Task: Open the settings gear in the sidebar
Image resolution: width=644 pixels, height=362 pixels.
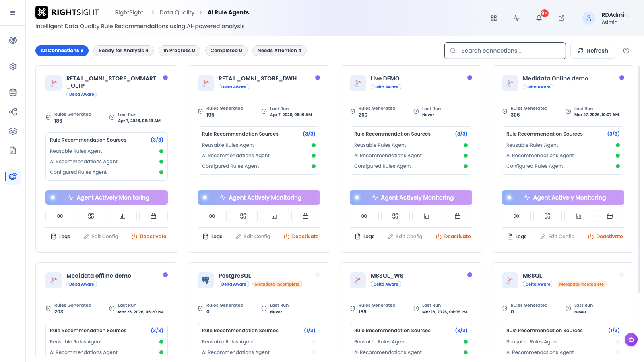Action: point(13,66)
